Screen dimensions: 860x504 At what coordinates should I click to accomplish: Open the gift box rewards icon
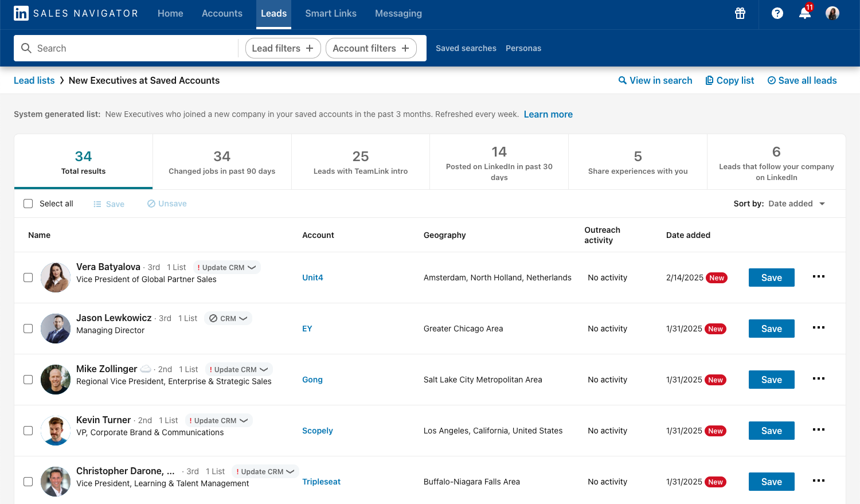coord(740,13)
